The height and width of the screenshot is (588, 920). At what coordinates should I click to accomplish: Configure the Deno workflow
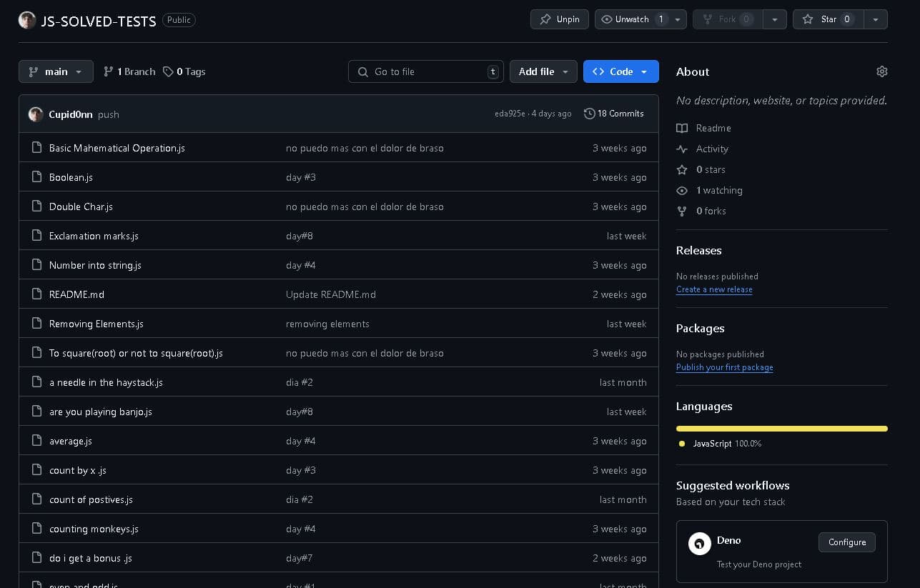click(x=847, y=542)
